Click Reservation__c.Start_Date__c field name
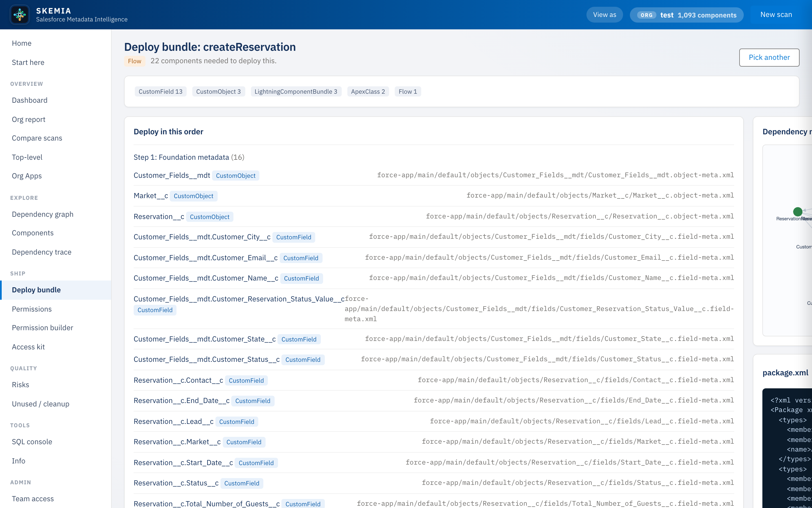This screenshot has width=812, height=508. 183,463
